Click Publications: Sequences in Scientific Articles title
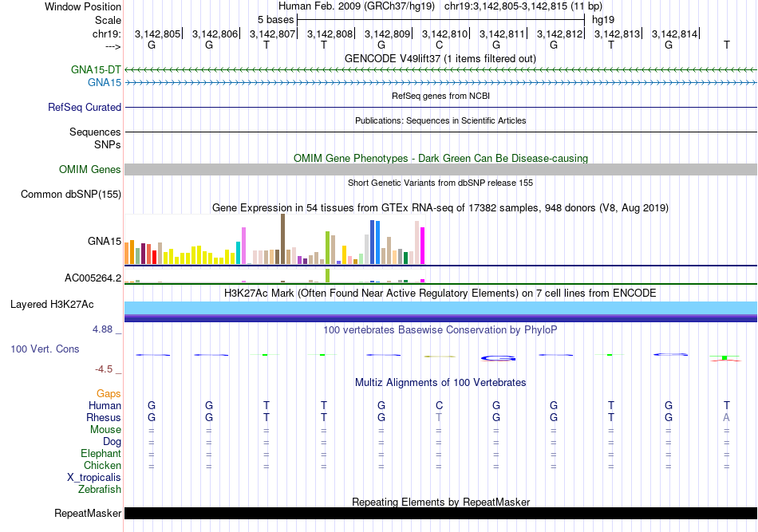This screenshot has width=758, height=532. point(440,120)
